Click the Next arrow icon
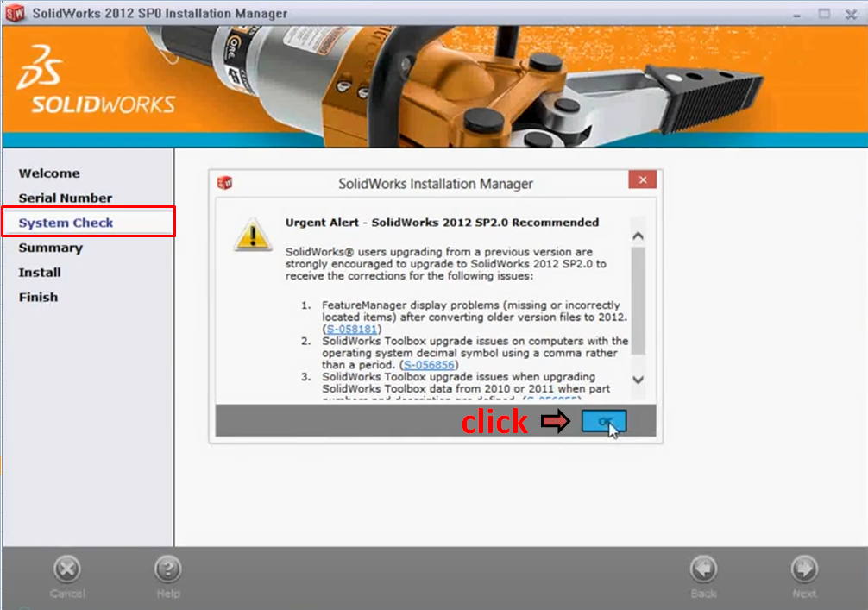Viewport: 868px width, 610px height. (x=804, y=569)
